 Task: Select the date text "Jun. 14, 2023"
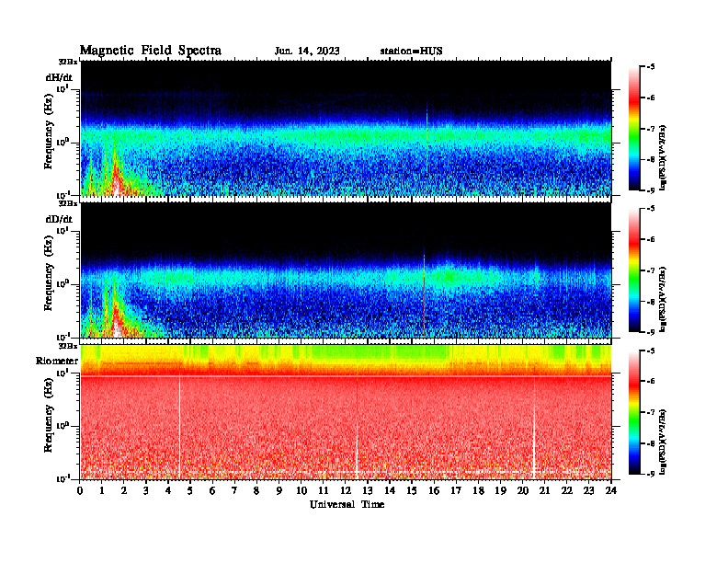307,52
